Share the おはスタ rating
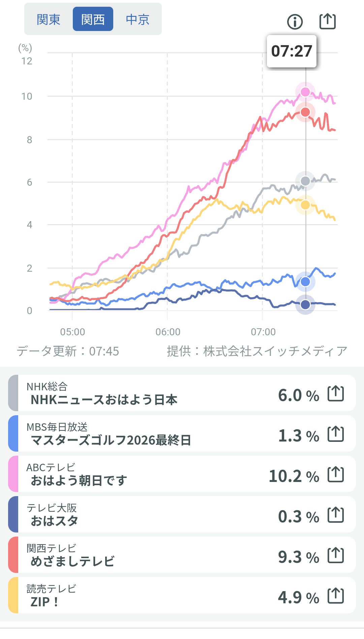Screen dimensions: 364x639 click(x=336, y=515)
